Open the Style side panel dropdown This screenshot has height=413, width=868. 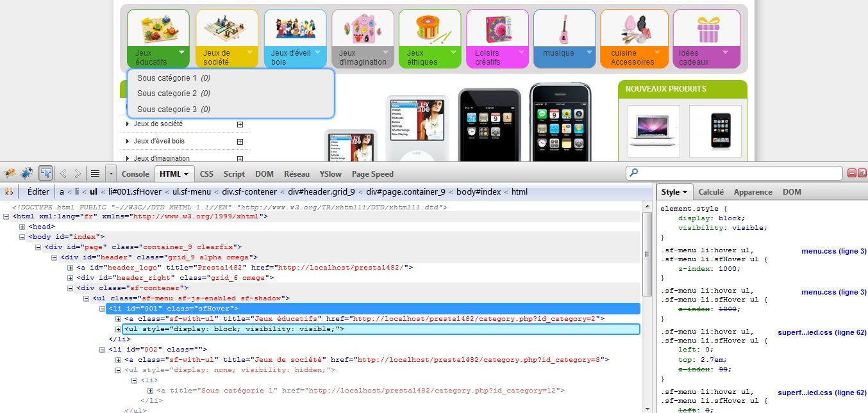pos(684,192)
